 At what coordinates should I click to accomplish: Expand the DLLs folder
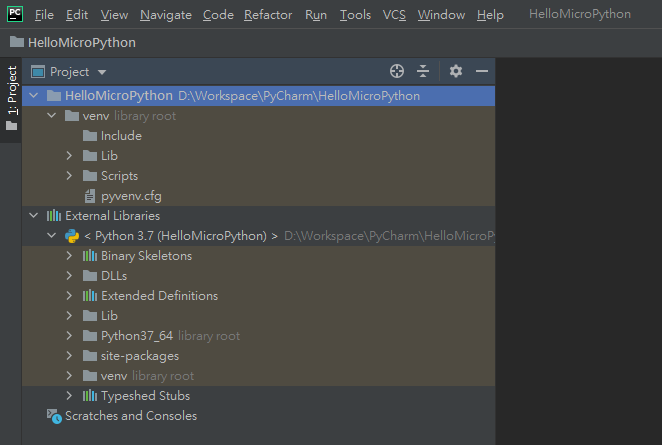click(x=69, y=276)
